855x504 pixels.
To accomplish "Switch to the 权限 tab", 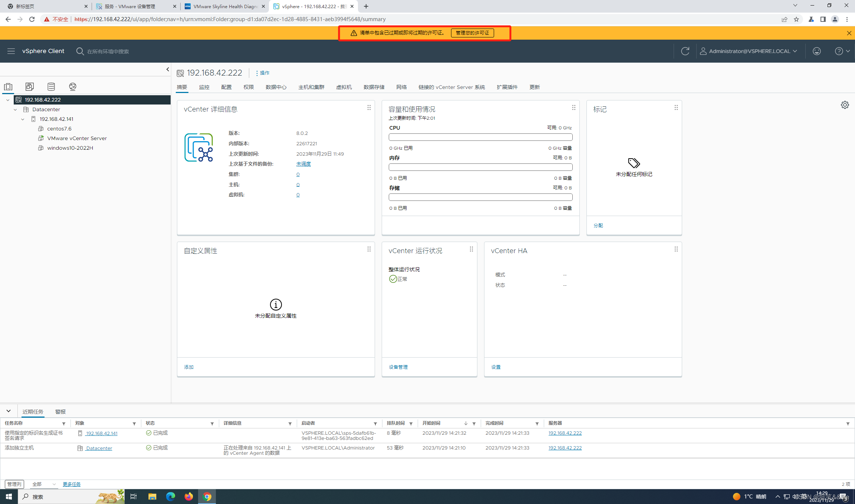I will (x=249, y=87).
